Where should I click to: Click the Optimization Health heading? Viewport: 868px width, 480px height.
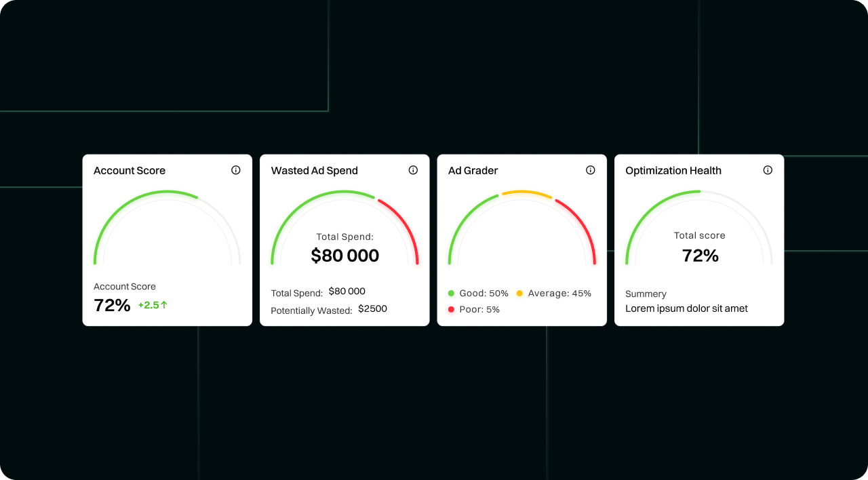click(x=673, y=171)
